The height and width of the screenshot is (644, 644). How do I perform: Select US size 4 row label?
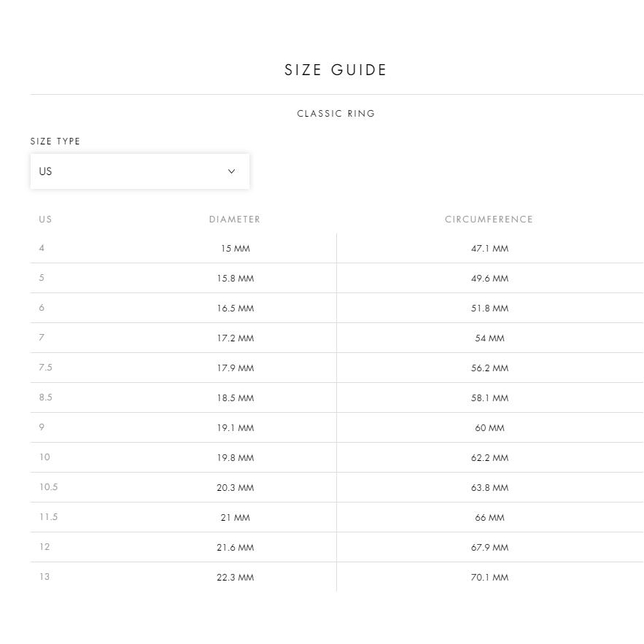[x=42, y=248]
